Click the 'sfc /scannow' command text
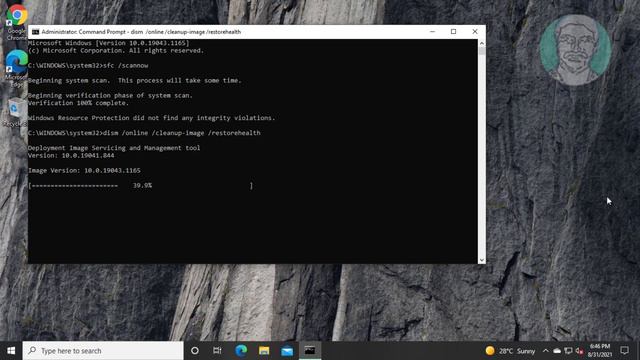Viewport: 640px width, 360px height. [x=126, y=65]
